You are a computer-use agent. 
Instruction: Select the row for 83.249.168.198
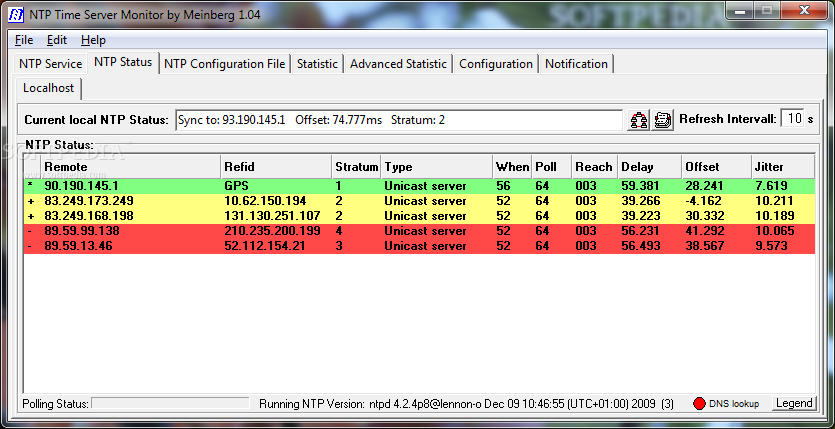[420, 216]
